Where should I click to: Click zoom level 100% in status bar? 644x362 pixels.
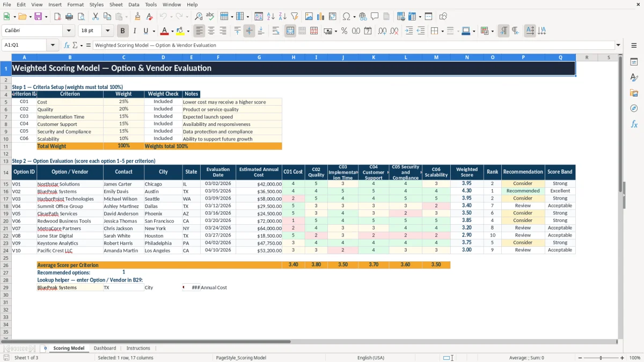(635, 358)
